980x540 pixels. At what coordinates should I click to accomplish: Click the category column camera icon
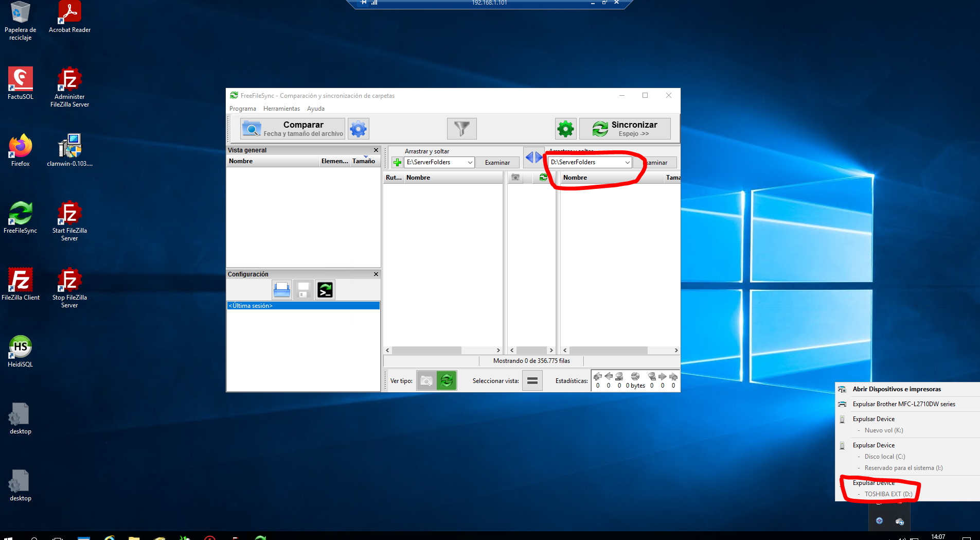click(515, 178)
